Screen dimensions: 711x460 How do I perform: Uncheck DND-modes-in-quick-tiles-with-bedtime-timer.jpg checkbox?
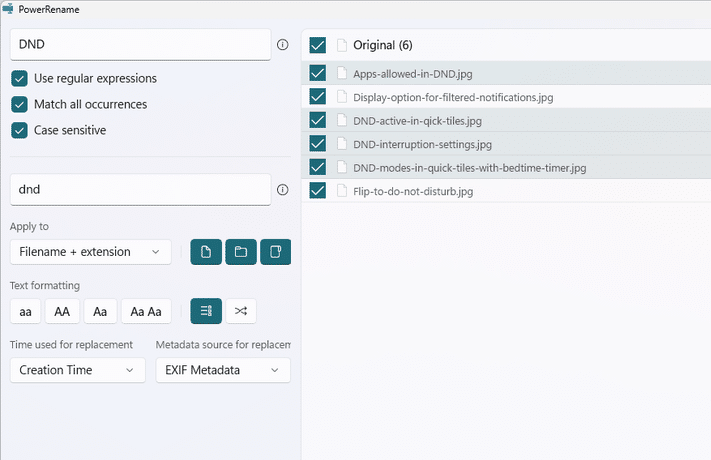point(317,167)
